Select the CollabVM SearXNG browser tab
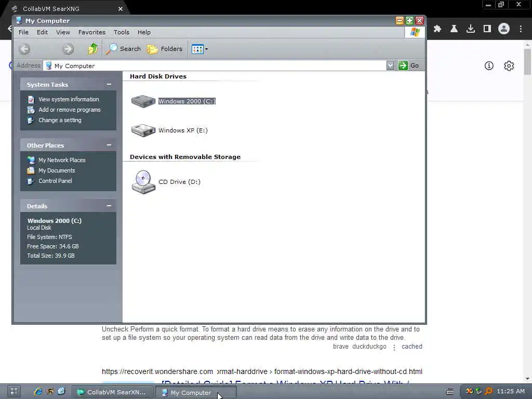 (x=64, y=9)
